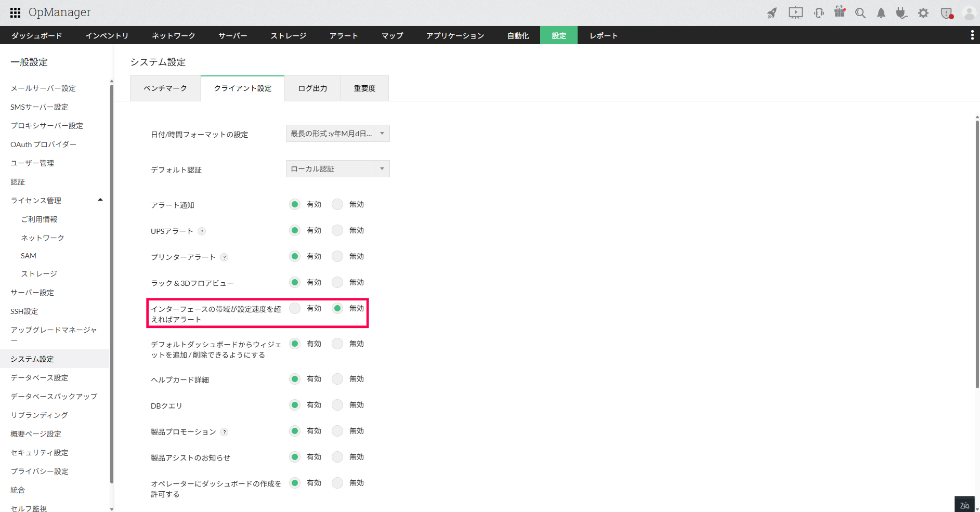This screenshot has height=512, width=980.
Task: Open ご利用情報 under license management
Action: tap(39, 219)
